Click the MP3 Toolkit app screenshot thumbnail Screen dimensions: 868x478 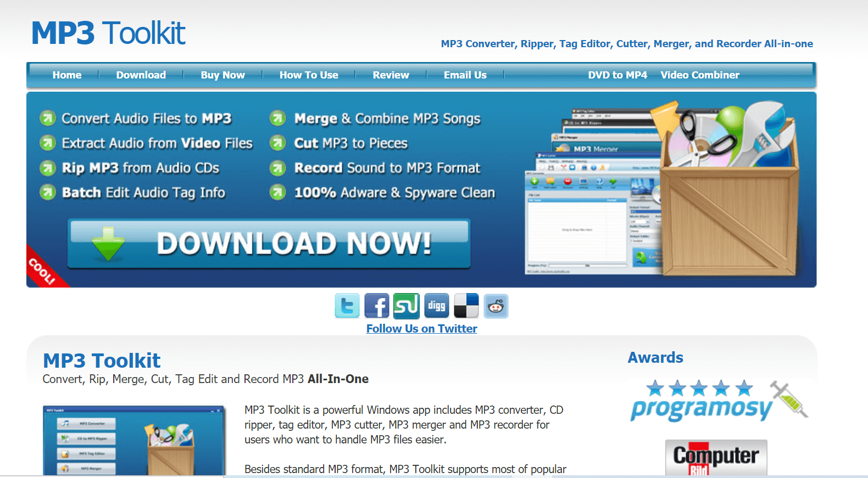[x=135, y=440]
